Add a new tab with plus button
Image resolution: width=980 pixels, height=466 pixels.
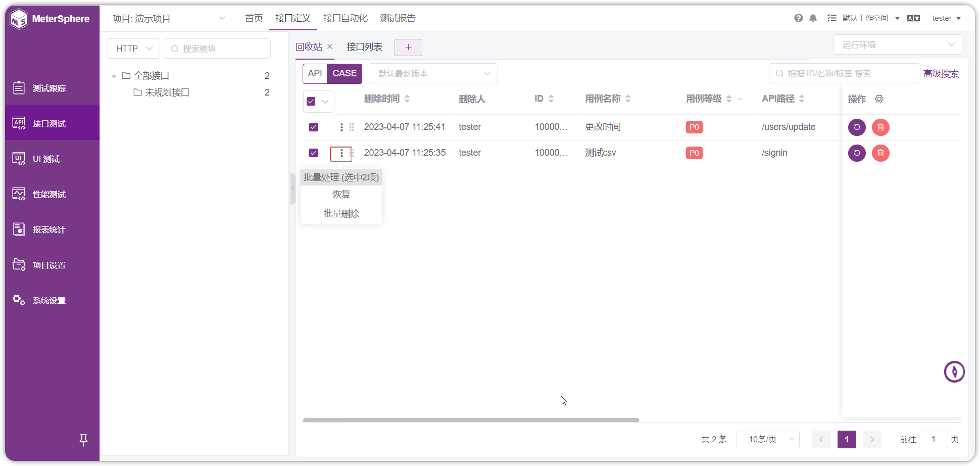[408, 48]
